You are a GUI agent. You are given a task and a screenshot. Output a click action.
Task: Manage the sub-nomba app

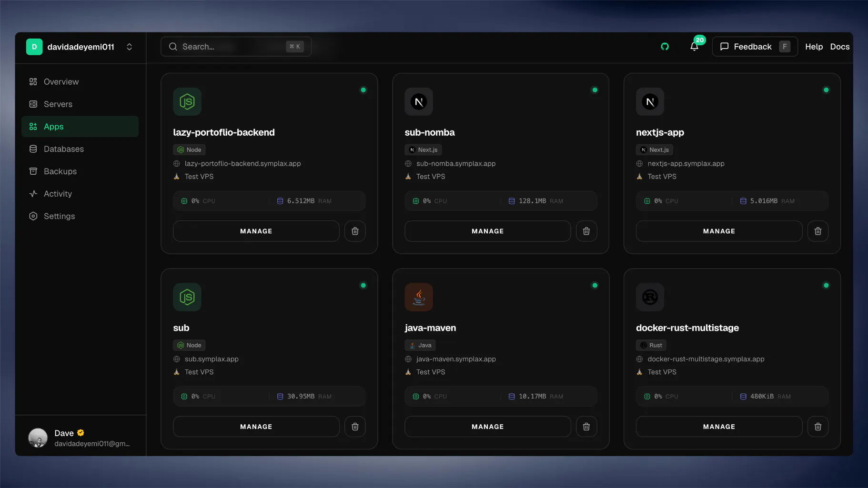click(488, 231)
